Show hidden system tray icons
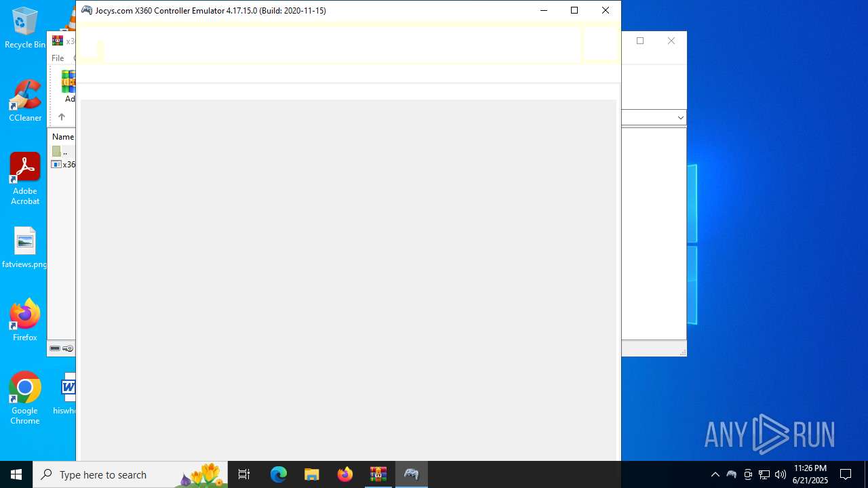 pos(715,474)
